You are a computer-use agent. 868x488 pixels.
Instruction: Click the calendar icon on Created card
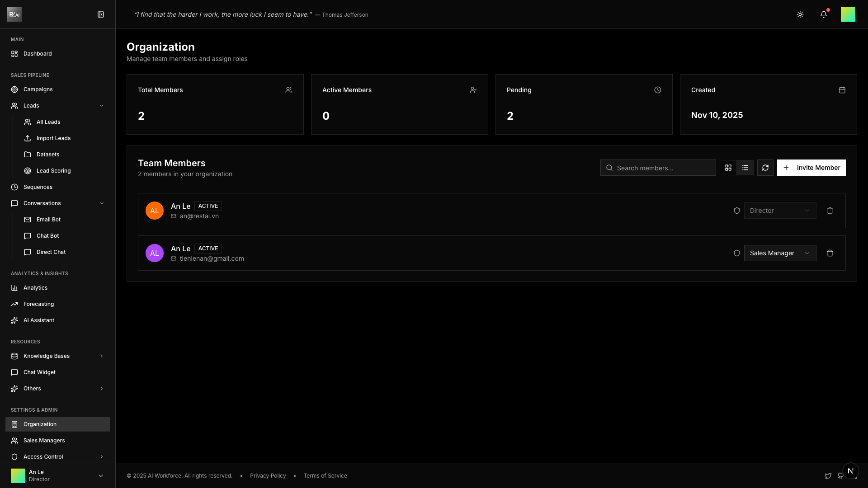coord(842,90)
